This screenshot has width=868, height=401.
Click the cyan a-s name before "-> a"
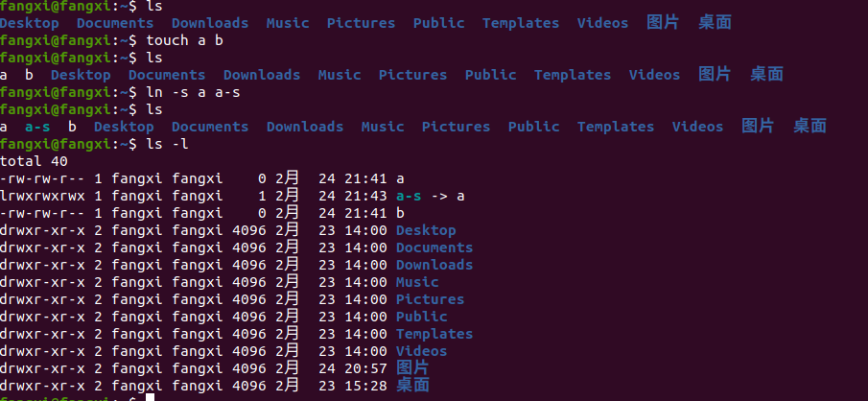click(409, 196)
